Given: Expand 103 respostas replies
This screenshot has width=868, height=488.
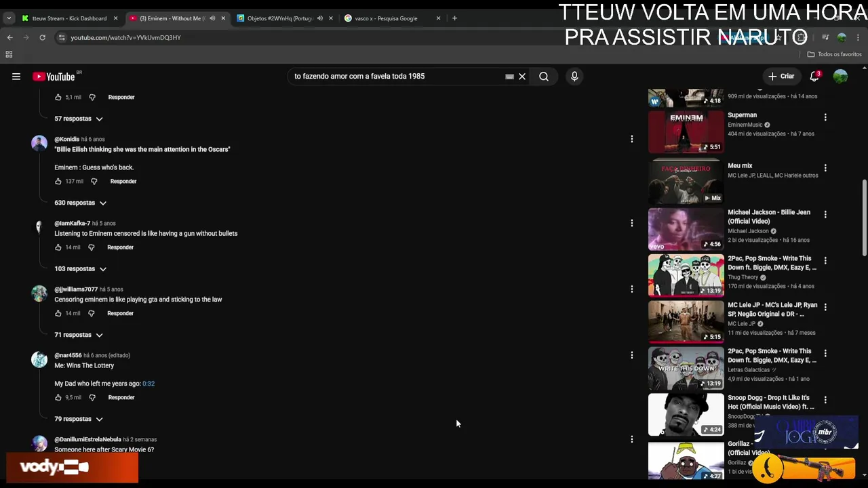Looking at the screenshot, I should [x=81, y=269].
